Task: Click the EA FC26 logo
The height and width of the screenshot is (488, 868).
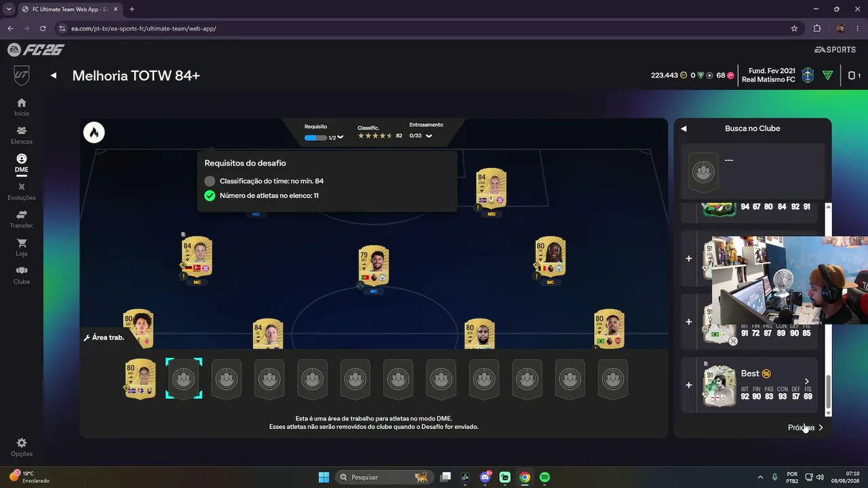Action: coord(35,49)
